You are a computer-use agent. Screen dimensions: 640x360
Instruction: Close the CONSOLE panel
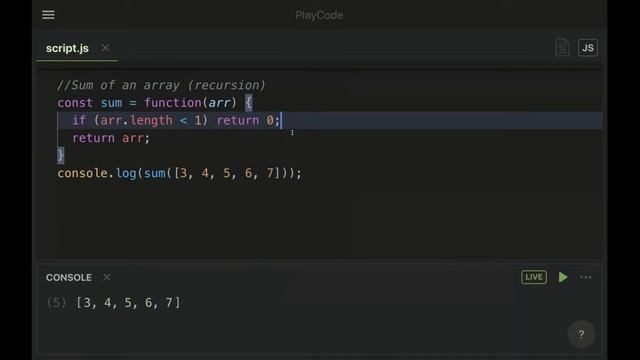tap(107, 277)
